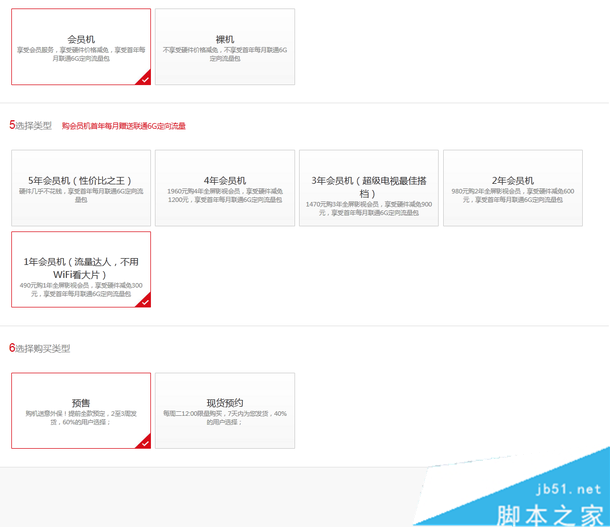Click the 享受会员服务 description under 会员机
Viewport: 610px width, 527px height.
[x=81, y=54]
